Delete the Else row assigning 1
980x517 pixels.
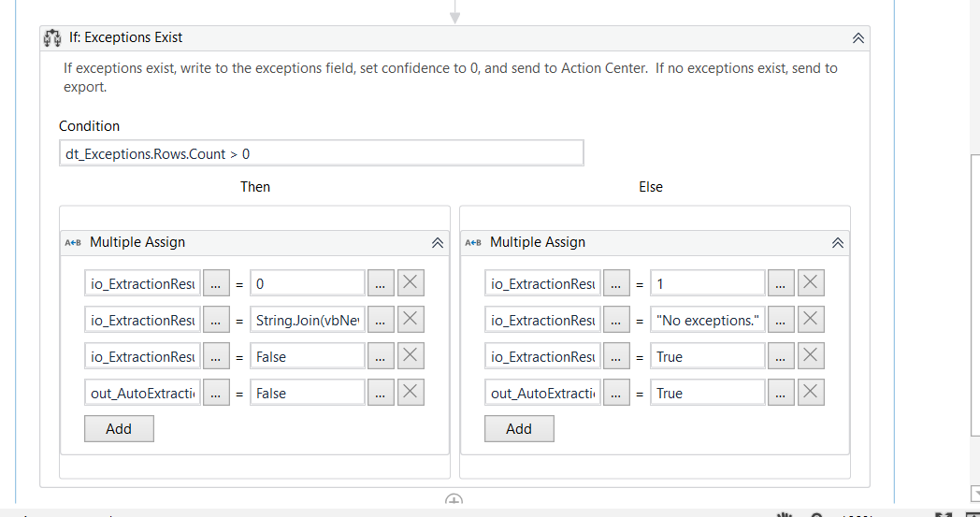[810, 283]
